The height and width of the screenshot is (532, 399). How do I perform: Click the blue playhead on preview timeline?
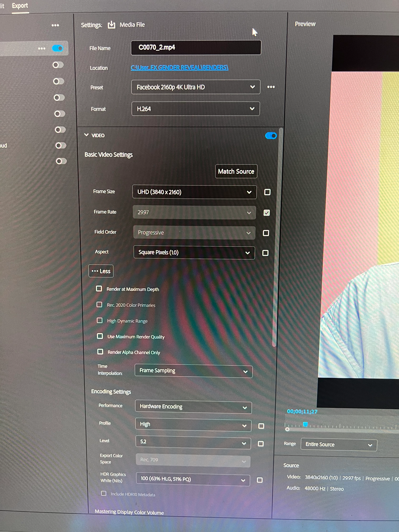point(305,424)
